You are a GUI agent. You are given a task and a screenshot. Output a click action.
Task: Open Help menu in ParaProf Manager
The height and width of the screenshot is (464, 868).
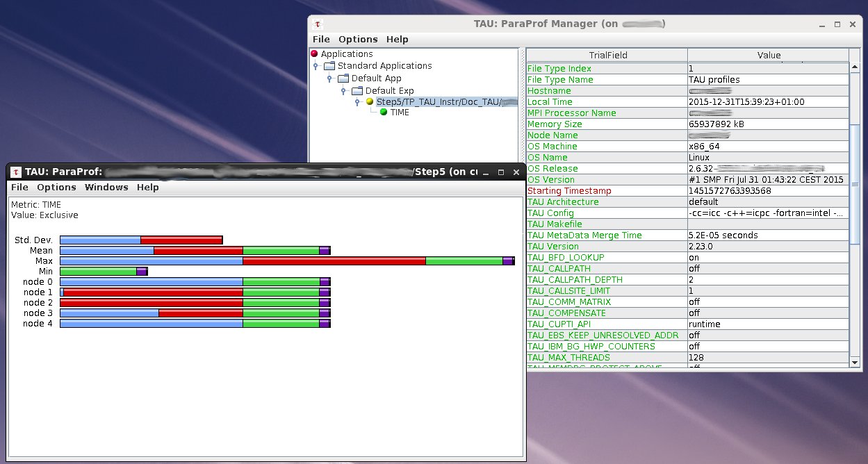pyautogui.click(x=398, y=40)
